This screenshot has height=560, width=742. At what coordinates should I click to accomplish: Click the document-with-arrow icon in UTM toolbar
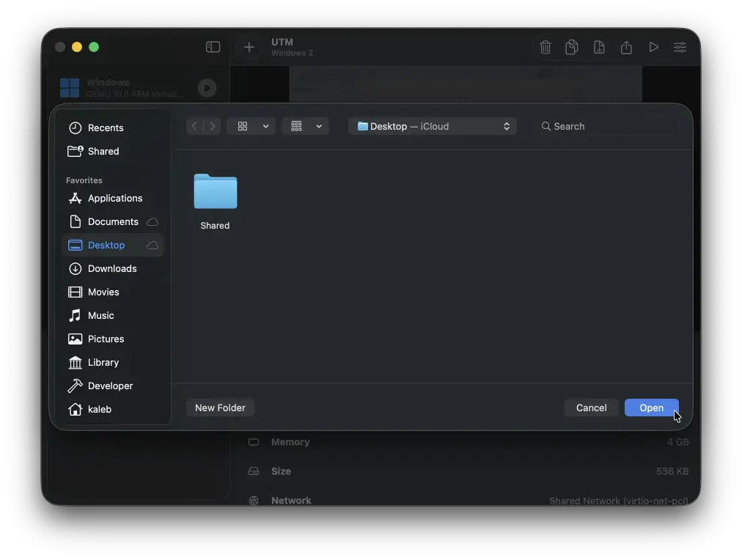[x=599, y=47]
